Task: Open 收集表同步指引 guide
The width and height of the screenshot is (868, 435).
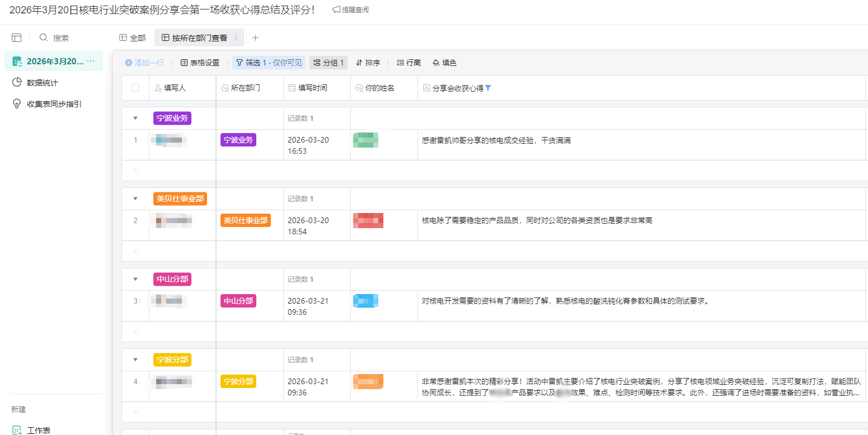Action: tap(54, 104)
